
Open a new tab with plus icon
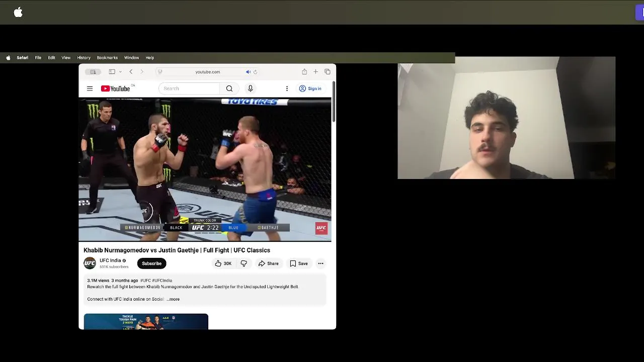[315, 72]
